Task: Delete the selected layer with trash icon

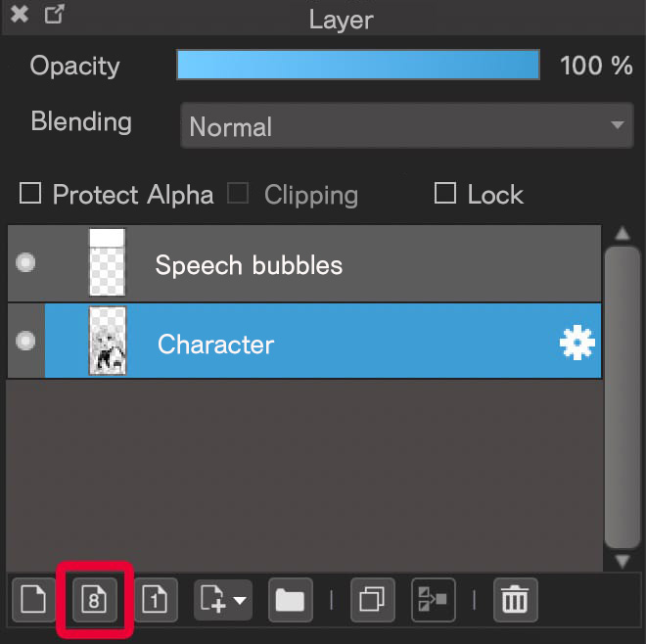Action: click(516, 600)
